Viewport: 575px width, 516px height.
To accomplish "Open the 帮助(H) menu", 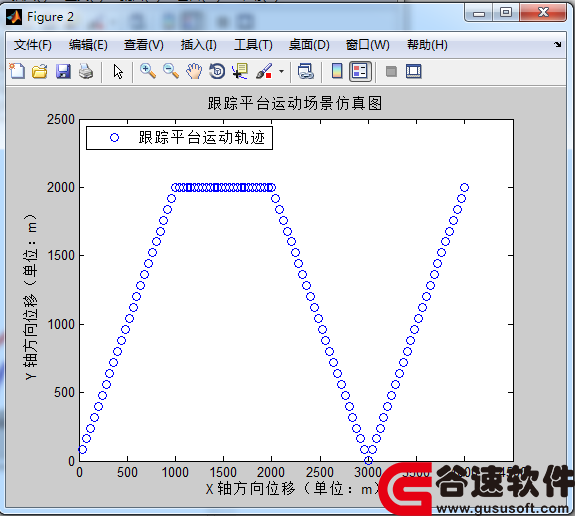I will pos(427,45).
